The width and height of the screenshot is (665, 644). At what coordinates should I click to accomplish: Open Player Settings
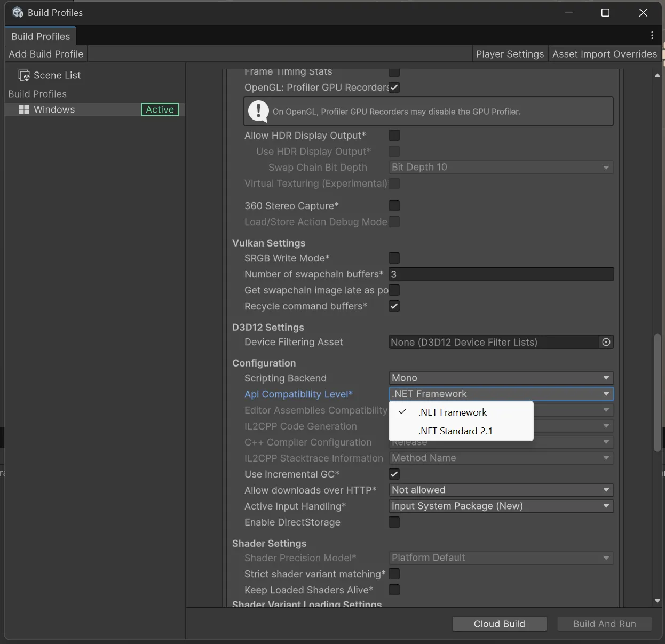510,54
